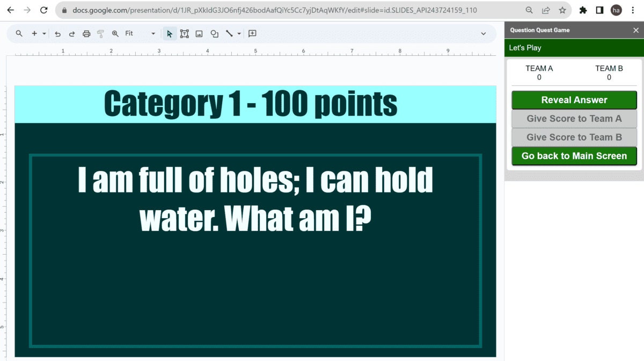Viewport: 644px width, 361px height.
Task: Undo the last action
Action: coord(57,33)
